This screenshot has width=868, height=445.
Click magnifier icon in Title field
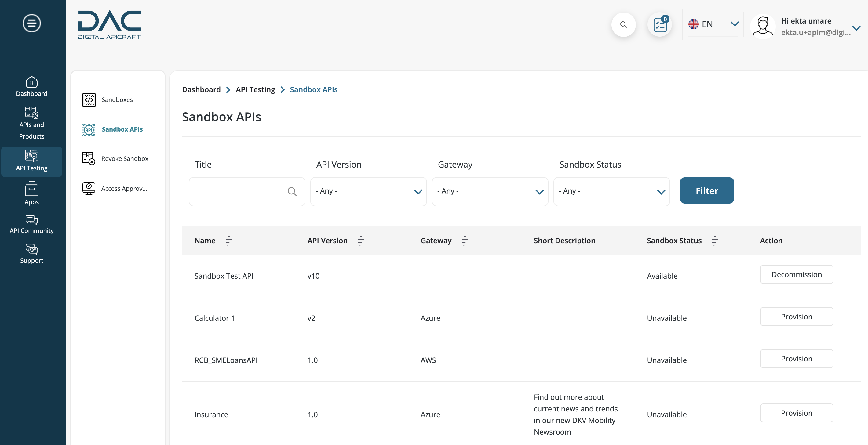[x=292, y=192]
